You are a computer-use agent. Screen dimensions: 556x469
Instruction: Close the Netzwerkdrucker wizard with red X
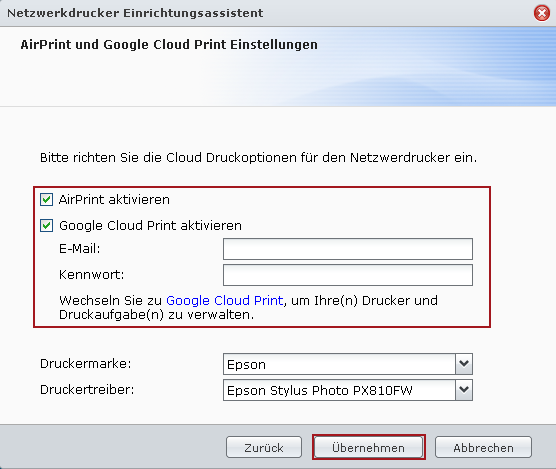click(542, 13)
